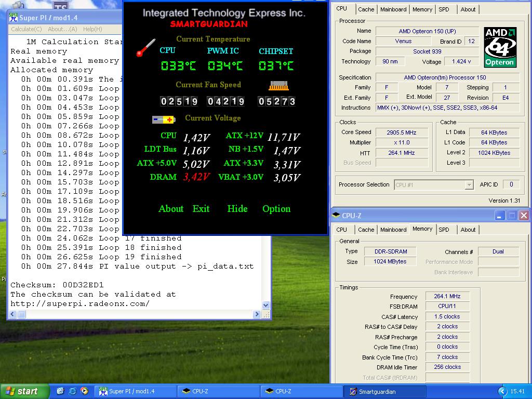Click Super PI horizontal scrollbar left arrow
This screenshot has width=532, height=399.
pos(12,314)
